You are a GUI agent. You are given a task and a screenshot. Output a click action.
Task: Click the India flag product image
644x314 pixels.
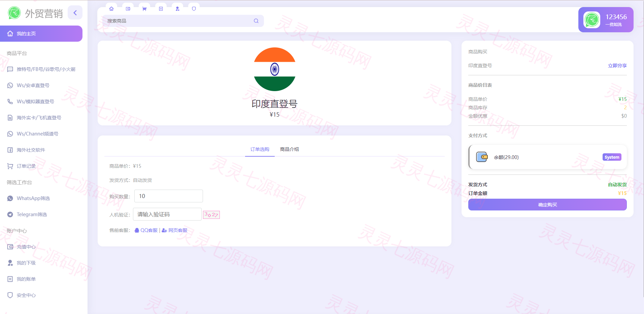tap(275, 69)
